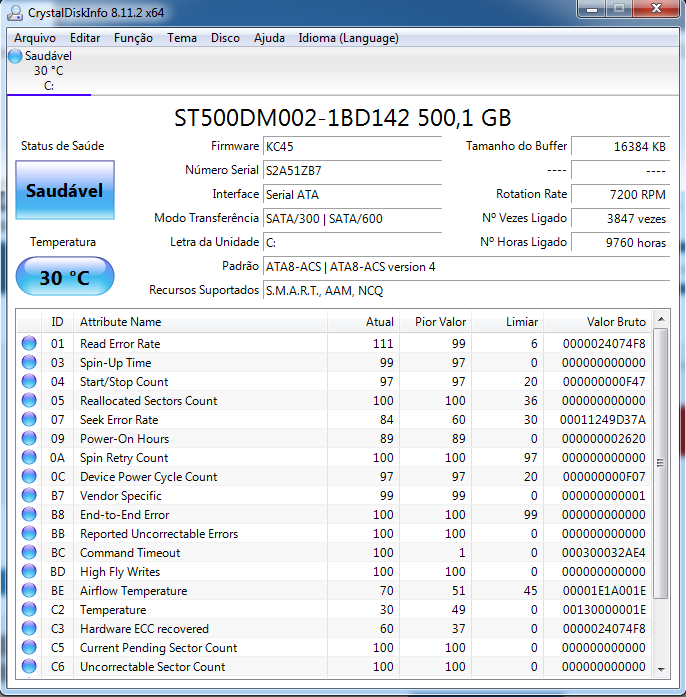Click the power-on count field 3847 vezes
Viewport: 686px width, 697px height.
click(620, 218)
